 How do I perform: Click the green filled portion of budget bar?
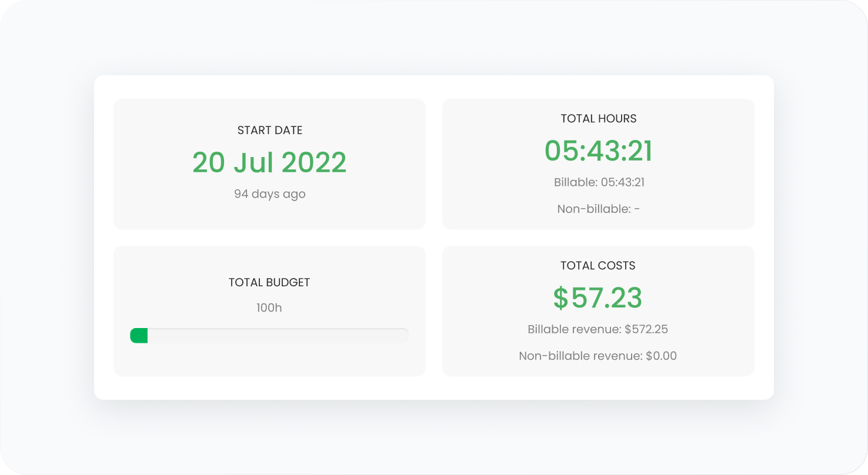[x=139, y=336]
